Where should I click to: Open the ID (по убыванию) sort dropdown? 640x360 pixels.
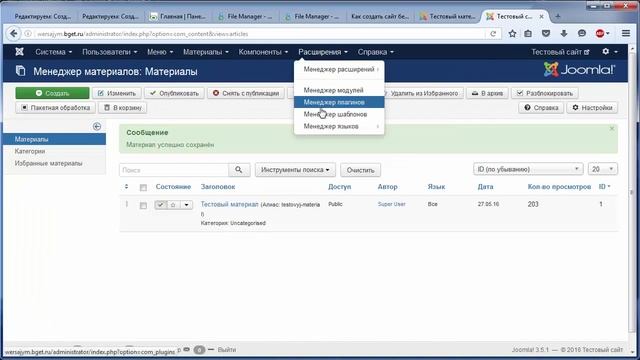(528, 169)
